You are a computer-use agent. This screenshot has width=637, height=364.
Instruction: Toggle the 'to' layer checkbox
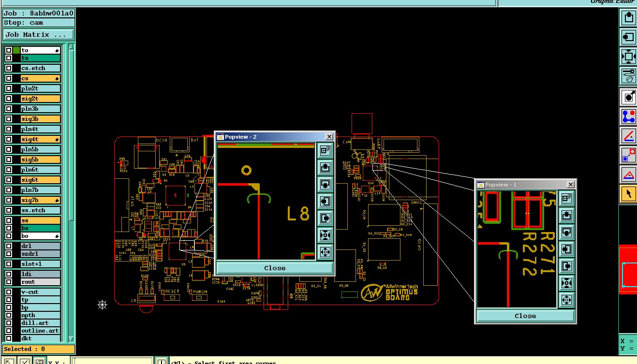point(9,50)
